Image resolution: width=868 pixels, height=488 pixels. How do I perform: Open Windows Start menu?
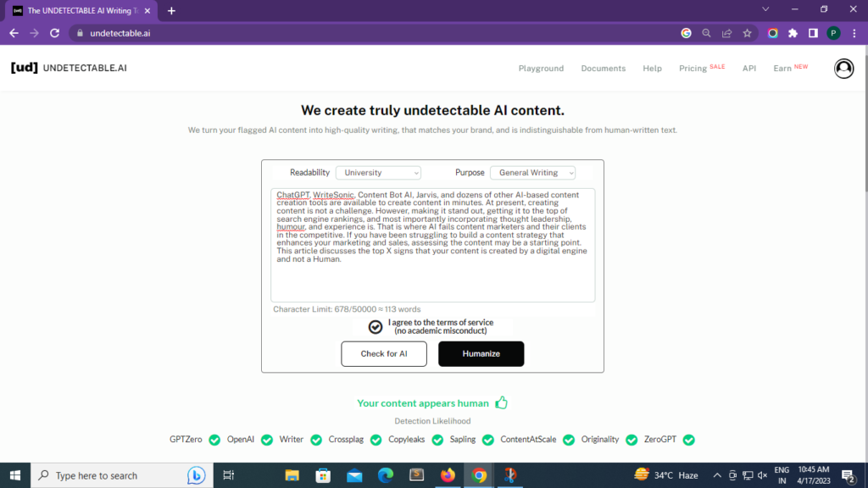(15, 475)
